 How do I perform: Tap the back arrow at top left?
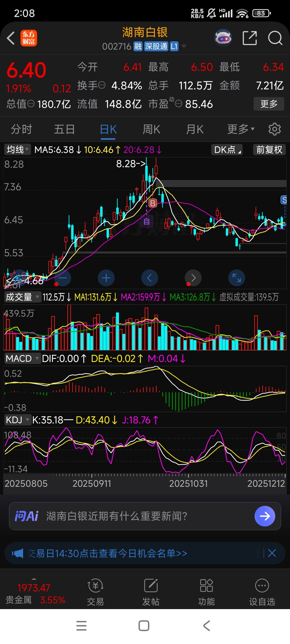coord(11,38)
